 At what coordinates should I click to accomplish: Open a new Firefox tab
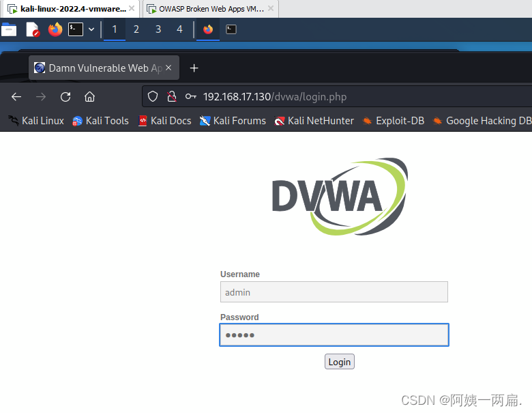[x=194, y=68]
